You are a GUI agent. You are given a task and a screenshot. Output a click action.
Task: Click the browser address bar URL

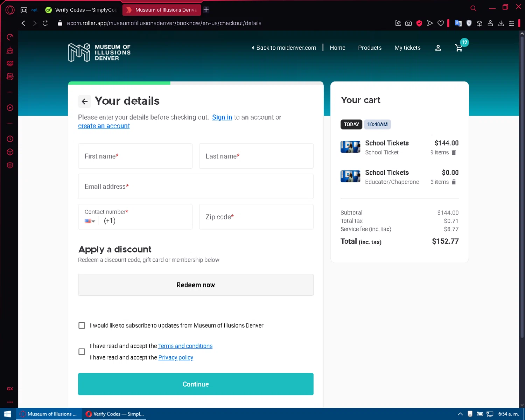(x=164, y=23)
